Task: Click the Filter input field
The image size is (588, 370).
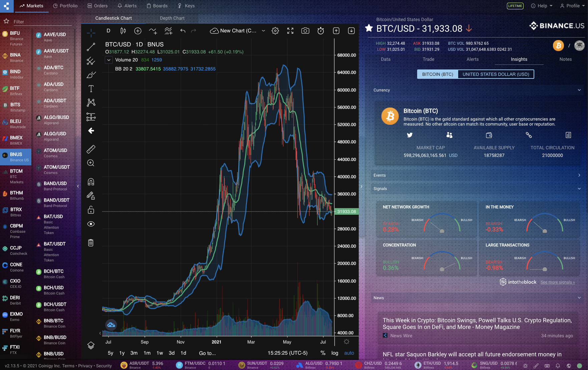Action: (42, 22)
